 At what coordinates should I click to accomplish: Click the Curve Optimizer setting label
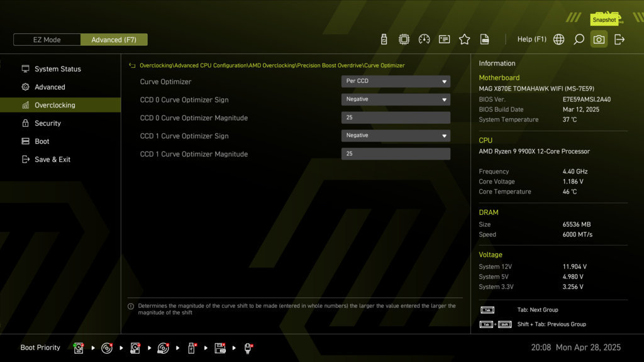pos(165,82)
